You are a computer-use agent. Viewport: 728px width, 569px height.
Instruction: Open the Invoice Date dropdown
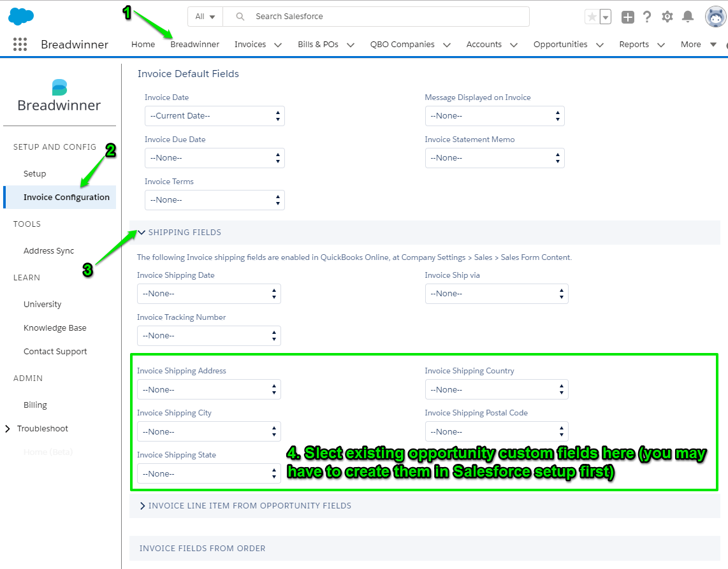pos(214,116)
